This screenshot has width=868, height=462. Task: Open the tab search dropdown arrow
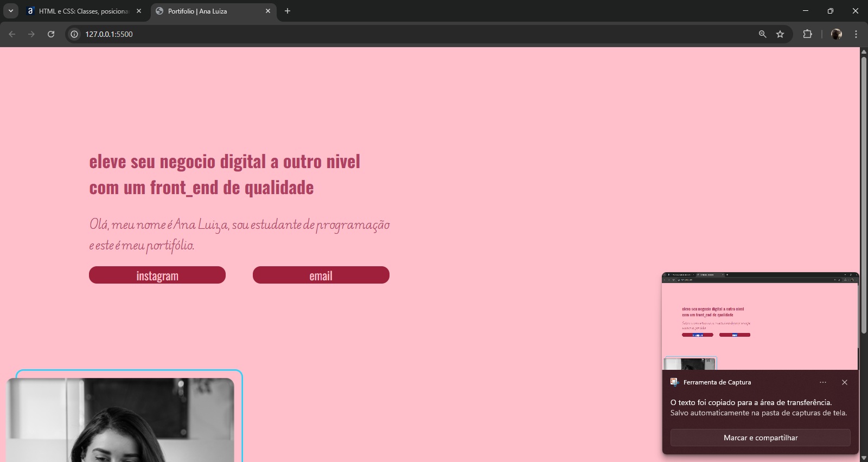point(11,11)
